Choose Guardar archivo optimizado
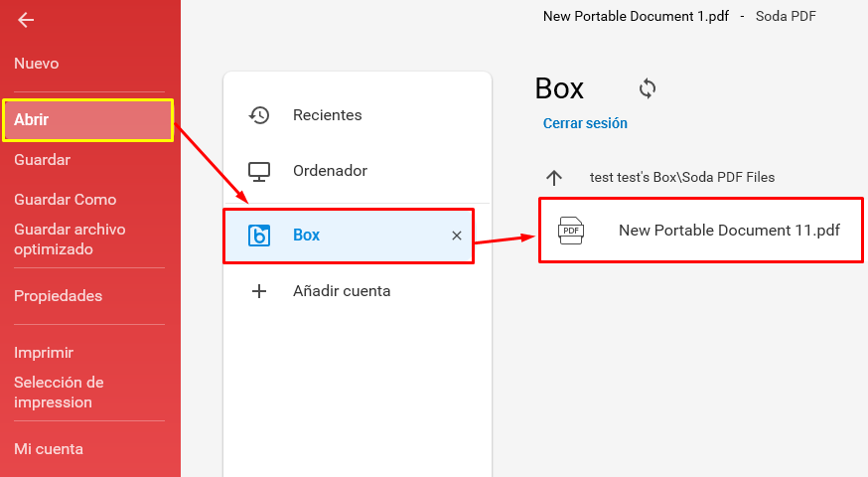This screenshot has width=868, height=477. click(x=70, y=239)
